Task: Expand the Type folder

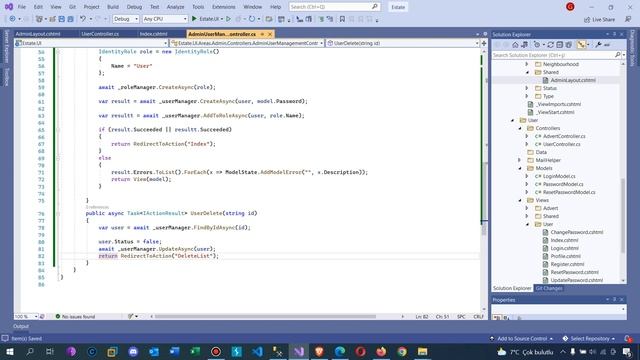Action: coord(527,96)
